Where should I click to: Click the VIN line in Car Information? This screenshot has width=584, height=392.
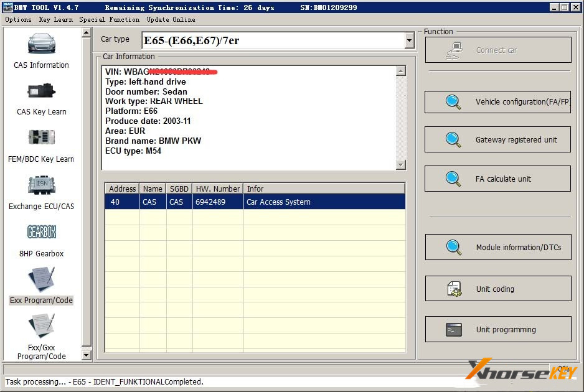(x=161, y=72)
